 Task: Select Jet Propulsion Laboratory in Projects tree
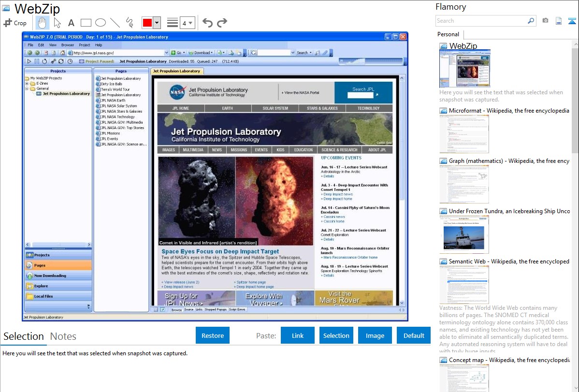pos(67,94)
